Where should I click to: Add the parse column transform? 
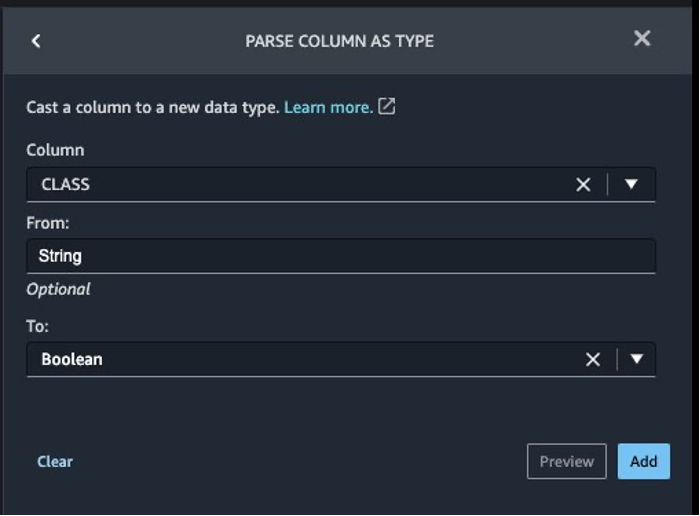pyautogui.click(x=643, y=461)
